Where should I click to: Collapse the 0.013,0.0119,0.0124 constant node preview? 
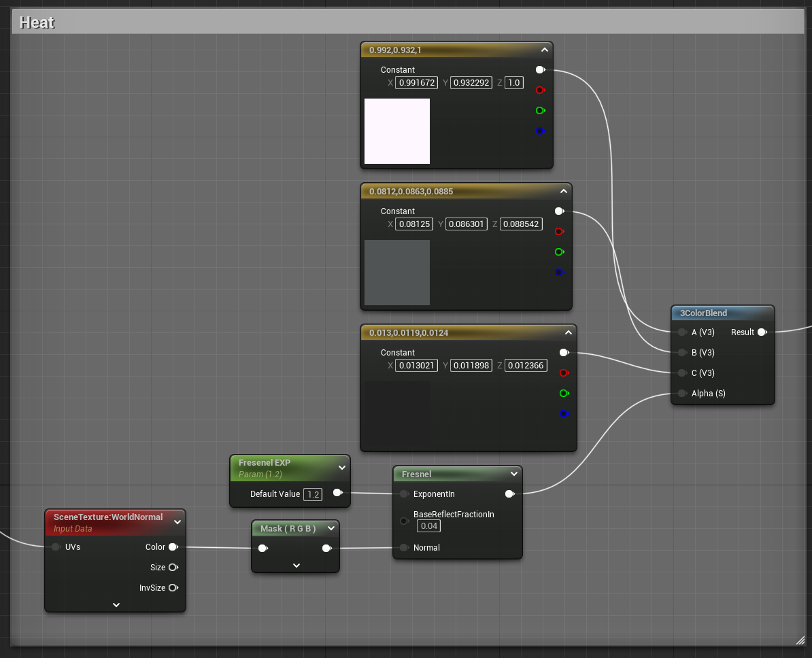click(x=568, y=332)
